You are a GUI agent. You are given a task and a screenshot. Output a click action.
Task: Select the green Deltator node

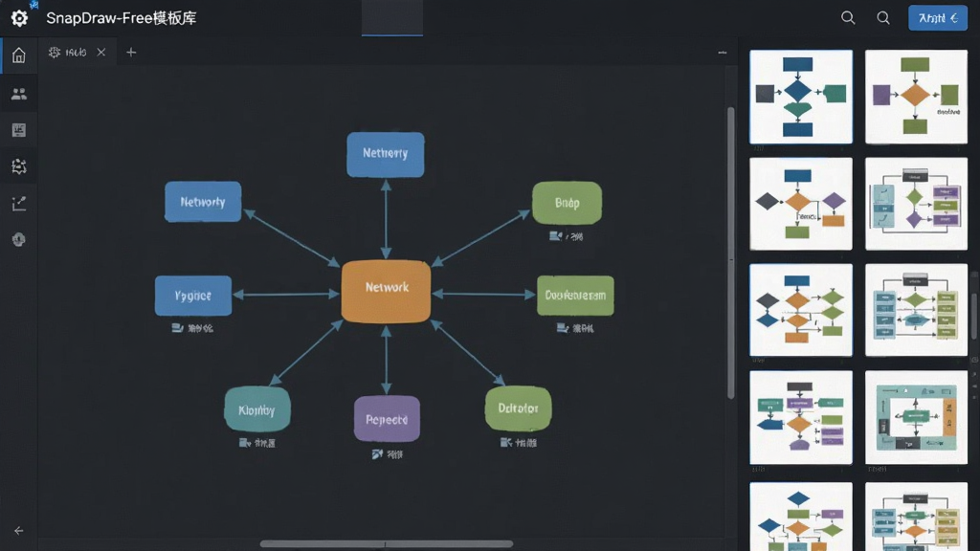(518, 408)
